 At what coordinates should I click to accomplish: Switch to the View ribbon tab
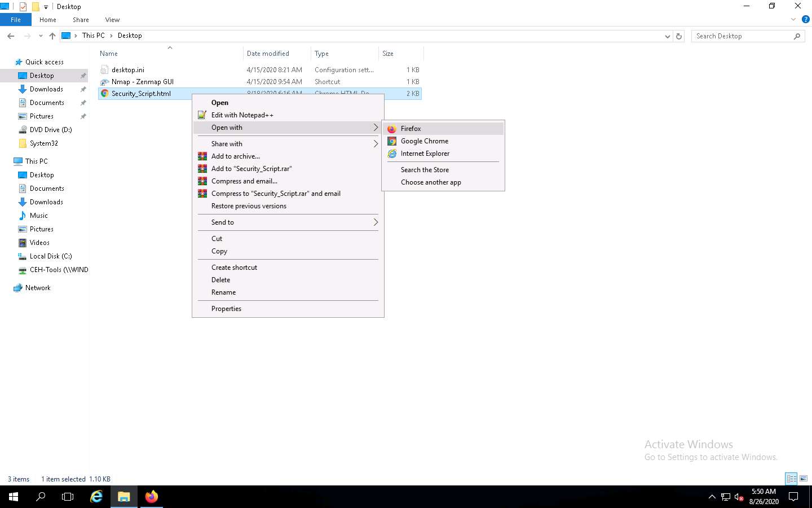point(112,19)
